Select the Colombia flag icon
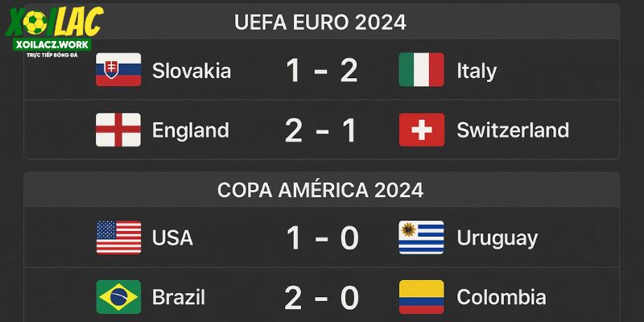 coord(421,297)
